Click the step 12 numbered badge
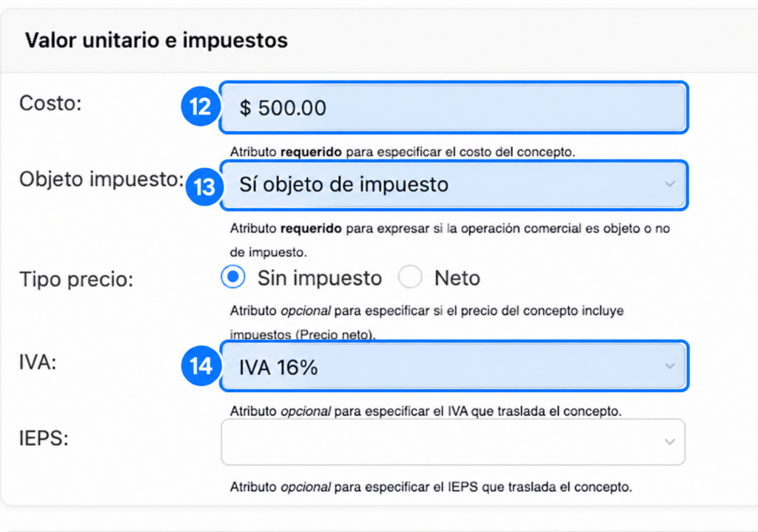Viewport: 758px width, 532px height. coord(200,107)
